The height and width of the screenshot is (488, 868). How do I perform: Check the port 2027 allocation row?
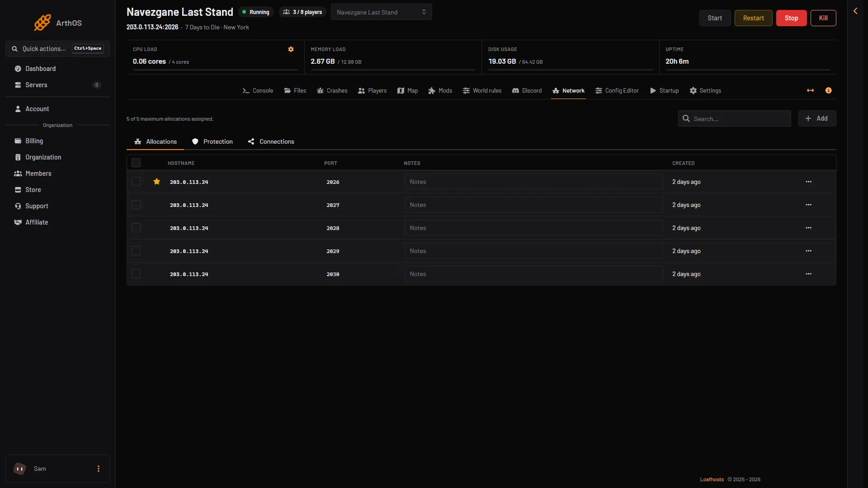[x=136, y=205]
